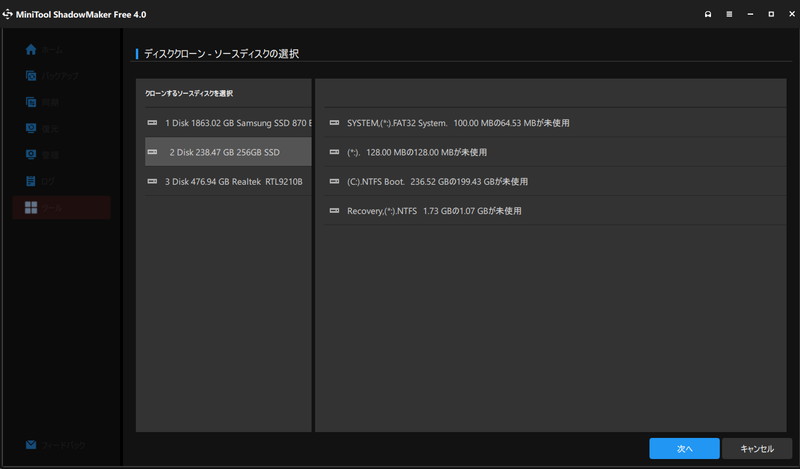Click the Feedback envelope icon
The height and width of the screenshot is (469, 800).
tap(31, 444)
